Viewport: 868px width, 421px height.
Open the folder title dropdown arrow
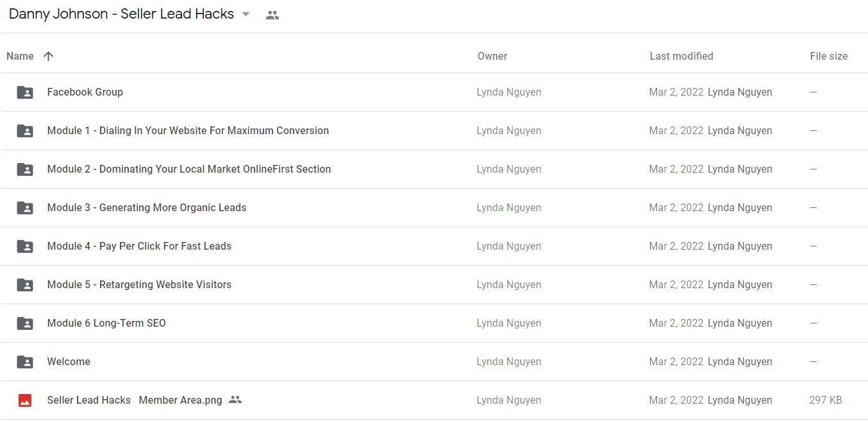pos(246,15)
